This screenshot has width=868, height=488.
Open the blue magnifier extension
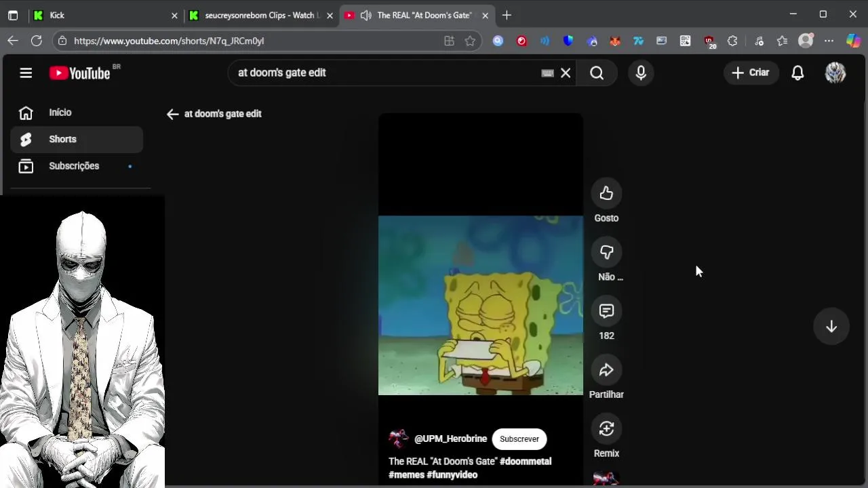point(498,41)
